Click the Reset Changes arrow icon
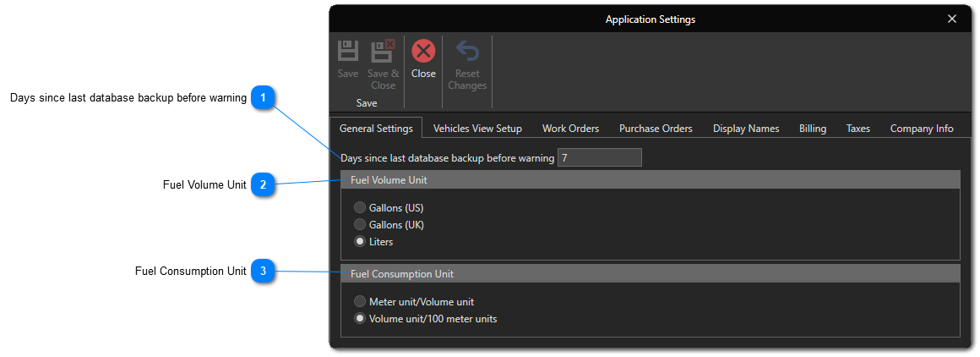 tap(467, 52)
